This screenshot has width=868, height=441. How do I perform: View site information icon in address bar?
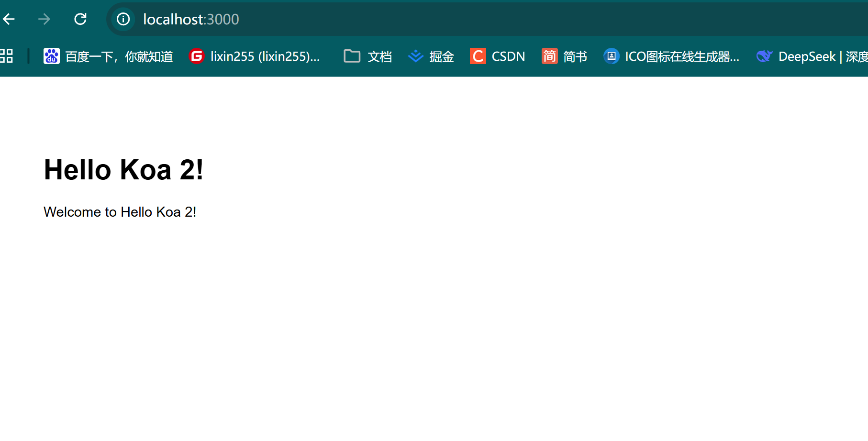tap(123, 19)
